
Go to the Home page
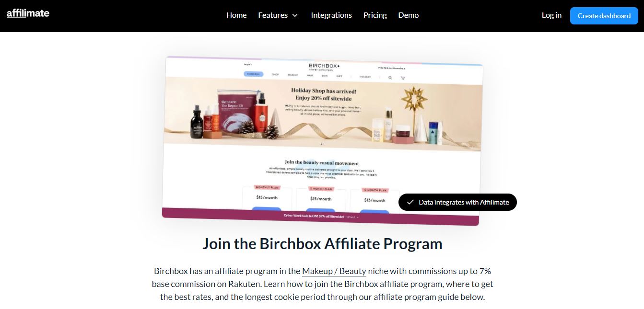pos(236,15)
